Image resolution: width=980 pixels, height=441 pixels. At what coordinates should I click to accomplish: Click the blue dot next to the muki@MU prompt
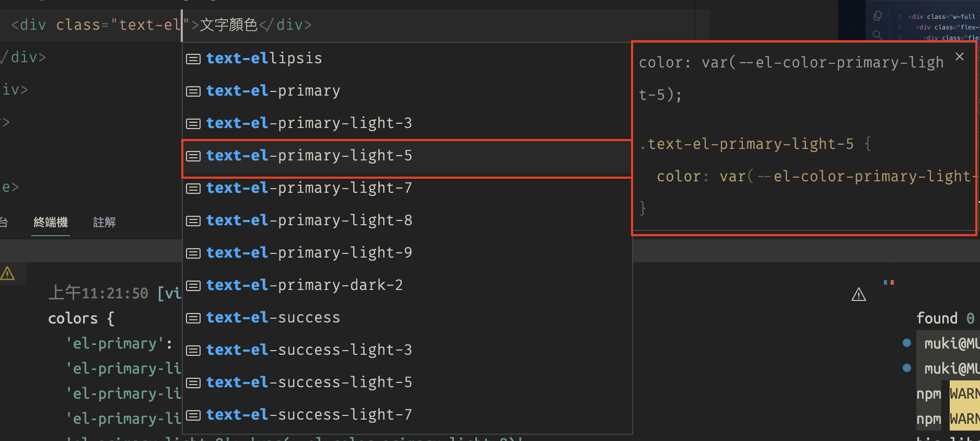tap(906, 343)
